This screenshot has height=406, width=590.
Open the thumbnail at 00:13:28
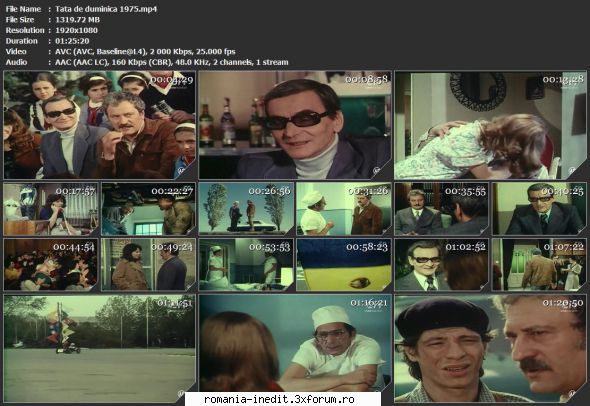pos(490,125)
